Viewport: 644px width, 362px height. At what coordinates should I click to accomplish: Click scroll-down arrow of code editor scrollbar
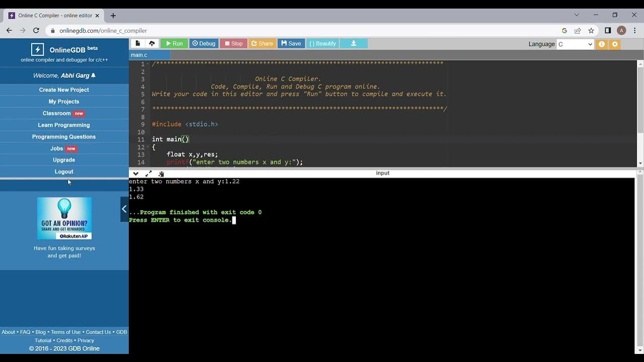click(x=640, y=163)
